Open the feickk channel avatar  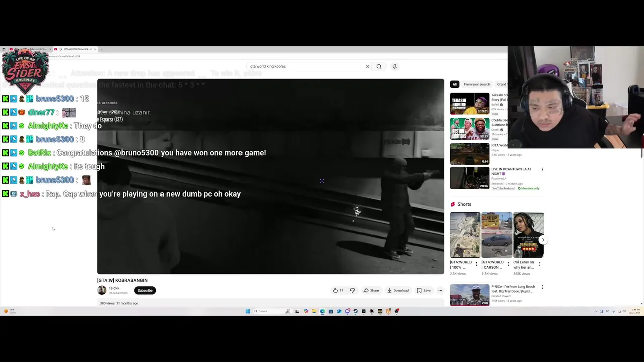tap(102, 290)
